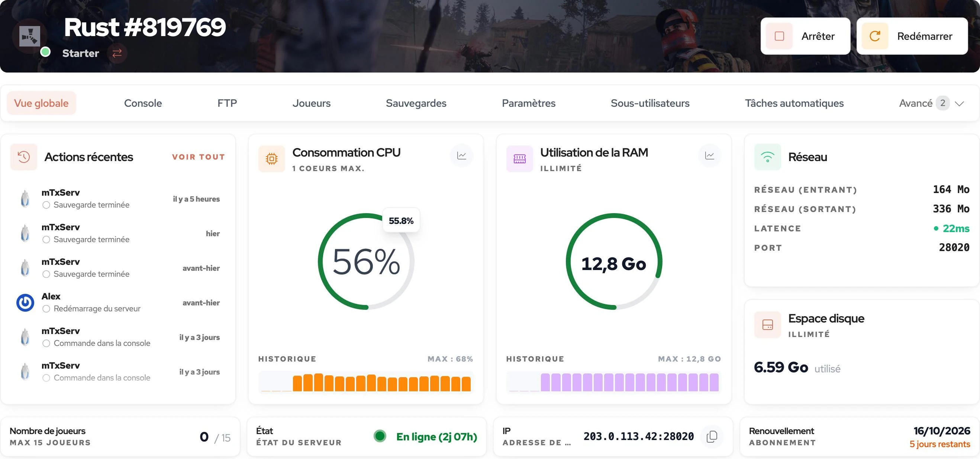980x459 pixels.
Task: Select radio for 'Sauvegarde terminée' from hier
Action: 46,240
